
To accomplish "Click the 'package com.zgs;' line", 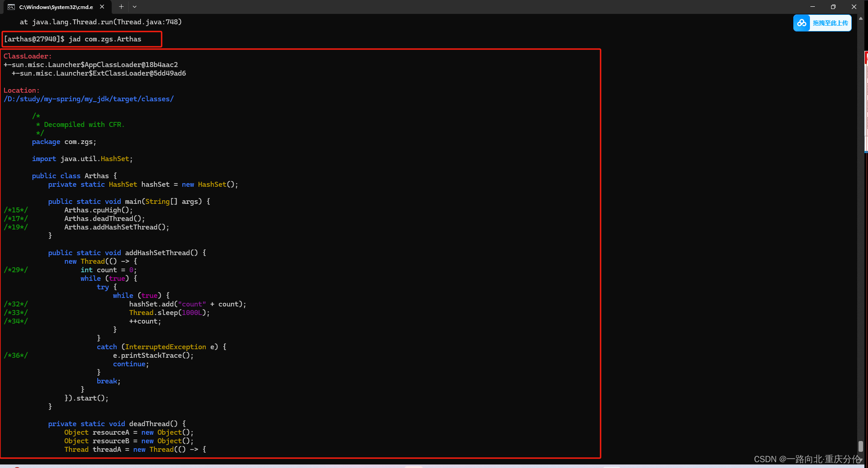I will [x=64, y=142].
